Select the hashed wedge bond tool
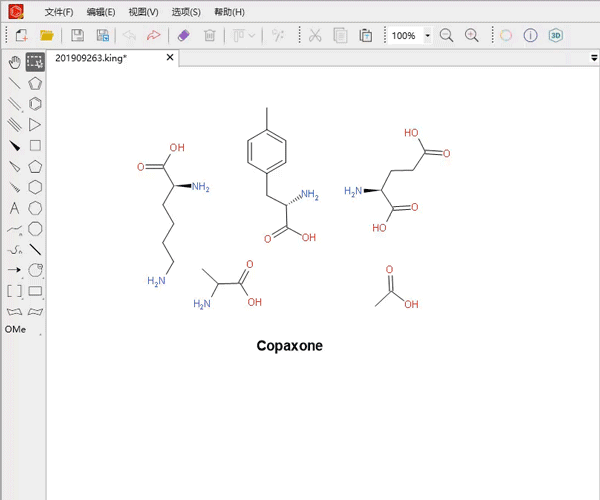The height and width of the screenshot is (500, 600). (x=15, y=187)
